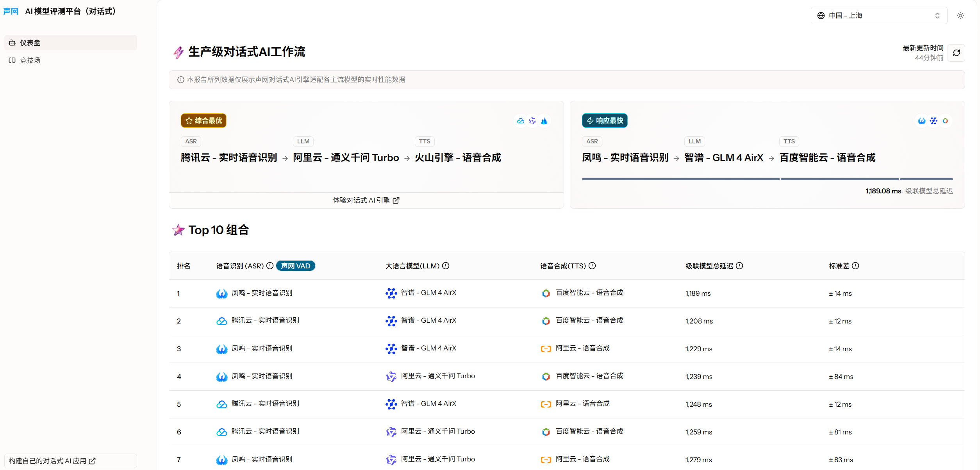Click the Baidu cloud icon in 响应最快 card

point(945,121)
